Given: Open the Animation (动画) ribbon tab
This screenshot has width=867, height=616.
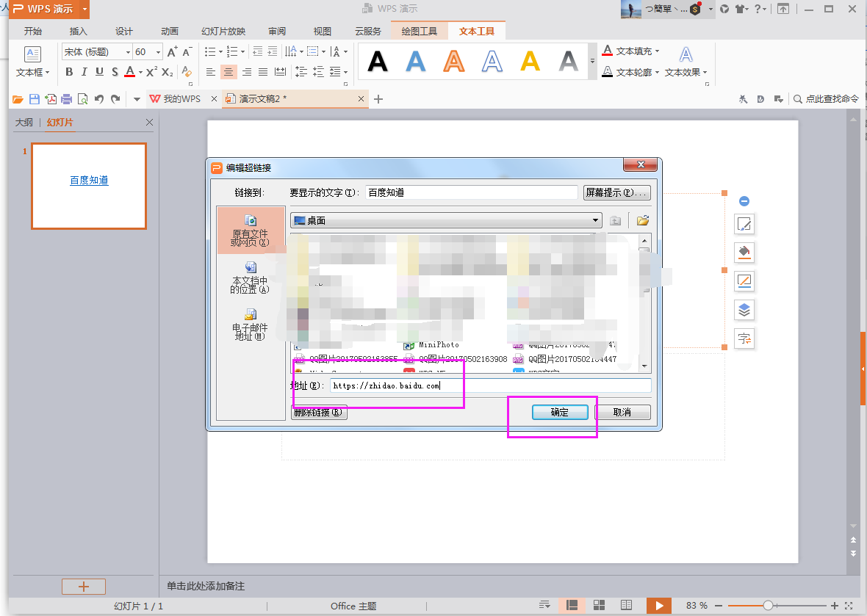Looking at the screenshot, I should [x=169, y=32].
